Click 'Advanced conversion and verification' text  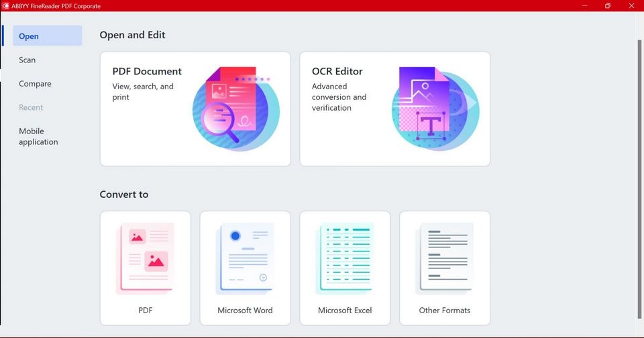point(339,97)
